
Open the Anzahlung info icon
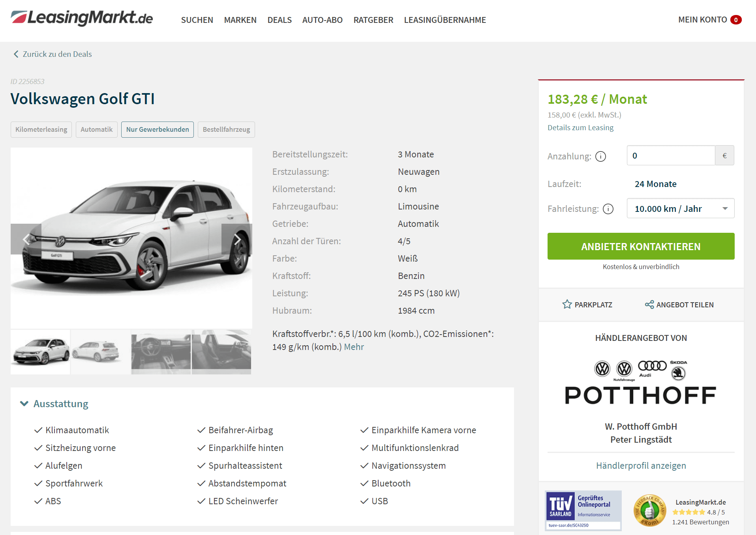click(600, 157)
